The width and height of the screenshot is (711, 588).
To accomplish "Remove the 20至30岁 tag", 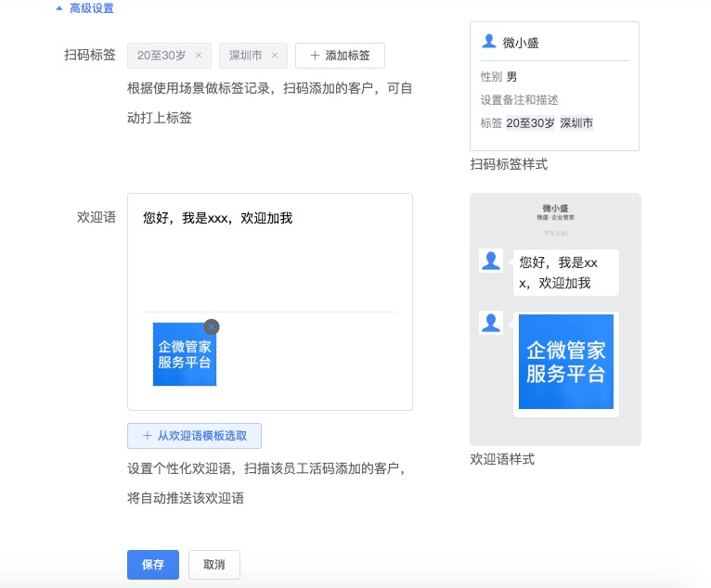I will [199, 56].
